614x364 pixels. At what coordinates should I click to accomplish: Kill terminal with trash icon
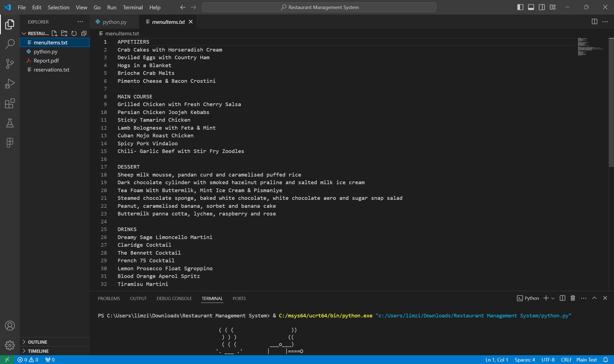[573, 298]
